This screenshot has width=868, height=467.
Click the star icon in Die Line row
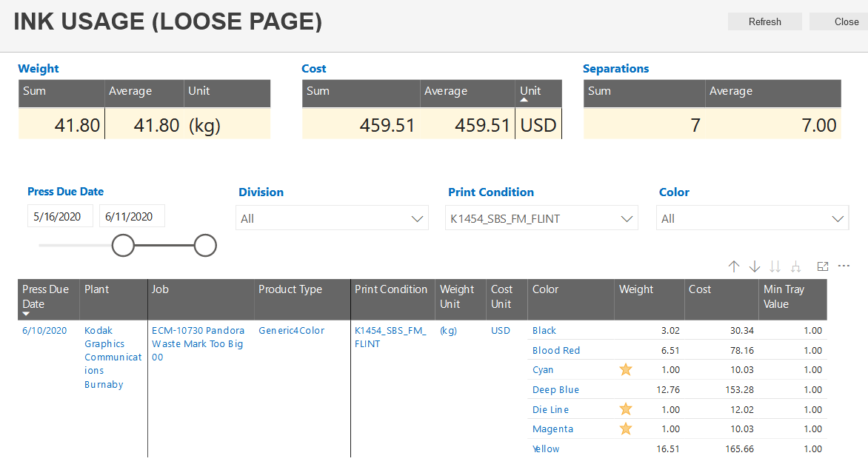[x=626, y=409]
